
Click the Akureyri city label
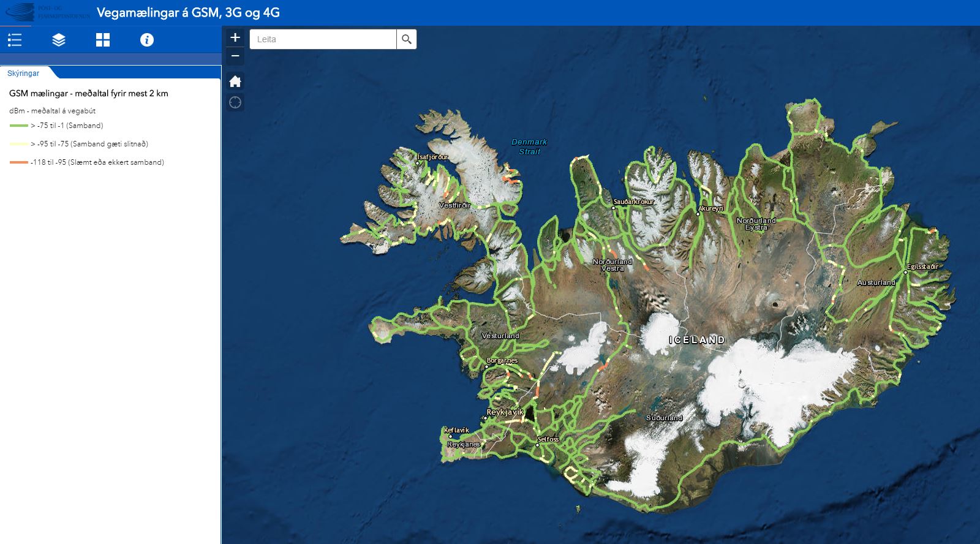tap(710, 209)
